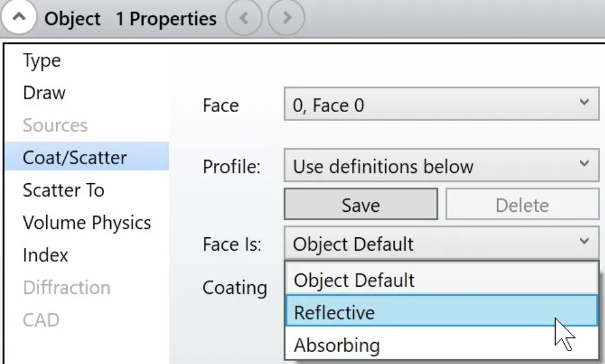Go to previous object arrow
Screen dimensions: 605x364
[244, 18]
